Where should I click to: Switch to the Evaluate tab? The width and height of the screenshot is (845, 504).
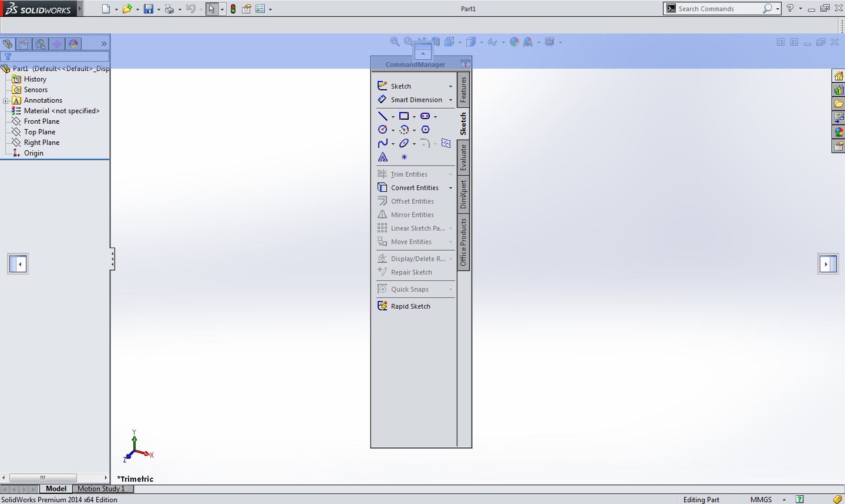(x=463, y=157)
